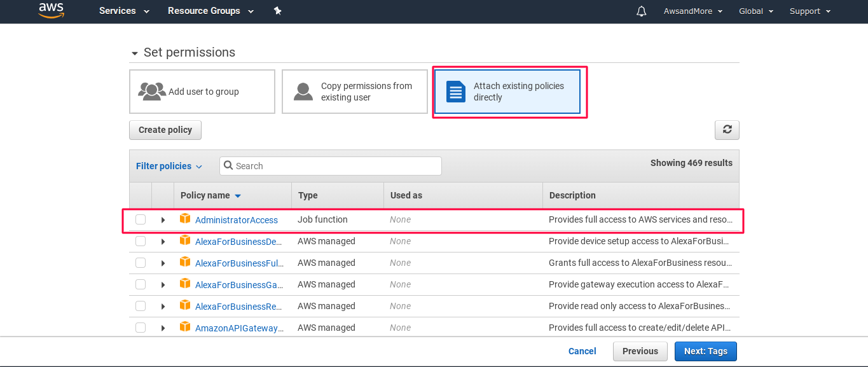Open the Services menu
Screen dimensions: 868x367
124,11
